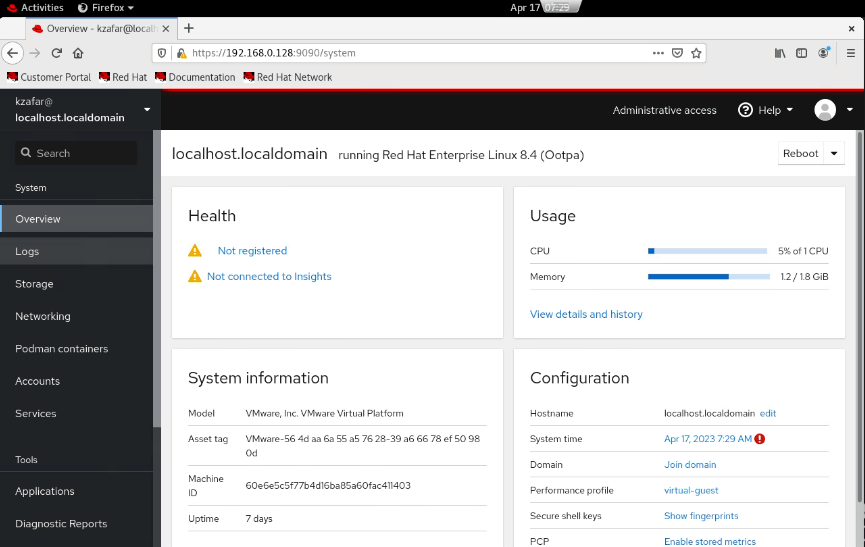Image resolution: width=865 pixels, height=547 pixels.
Task: Click the Help question mark icon
Action: [745, 110]
